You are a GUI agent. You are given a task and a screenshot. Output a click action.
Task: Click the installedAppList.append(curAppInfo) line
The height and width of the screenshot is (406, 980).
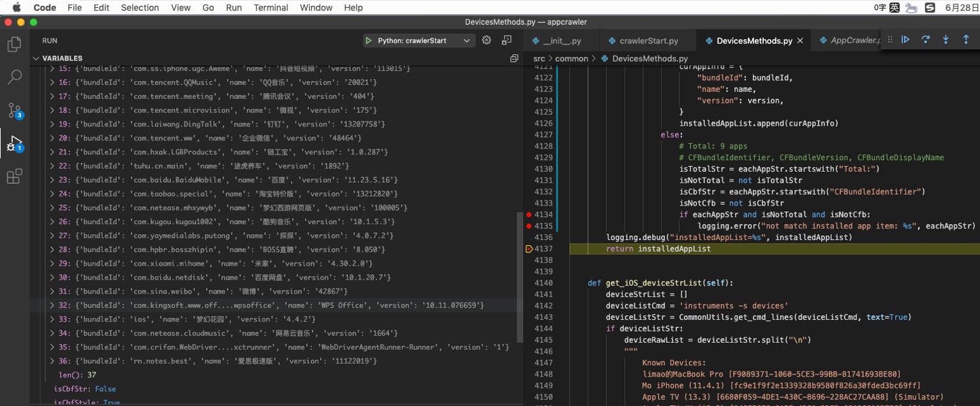759,124
